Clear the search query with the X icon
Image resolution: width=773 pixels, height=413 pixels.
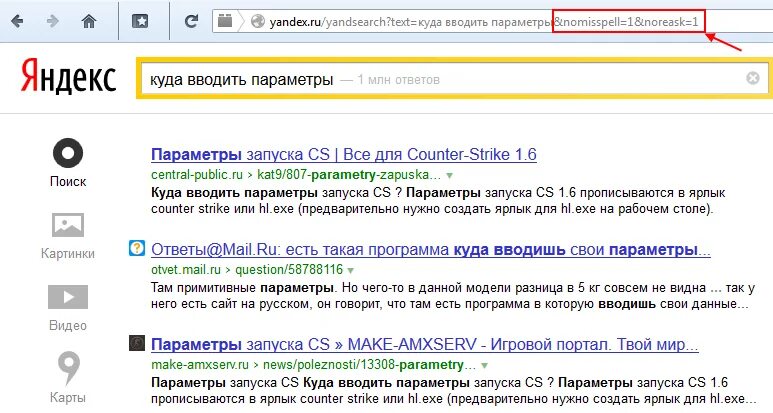point(753,78)
